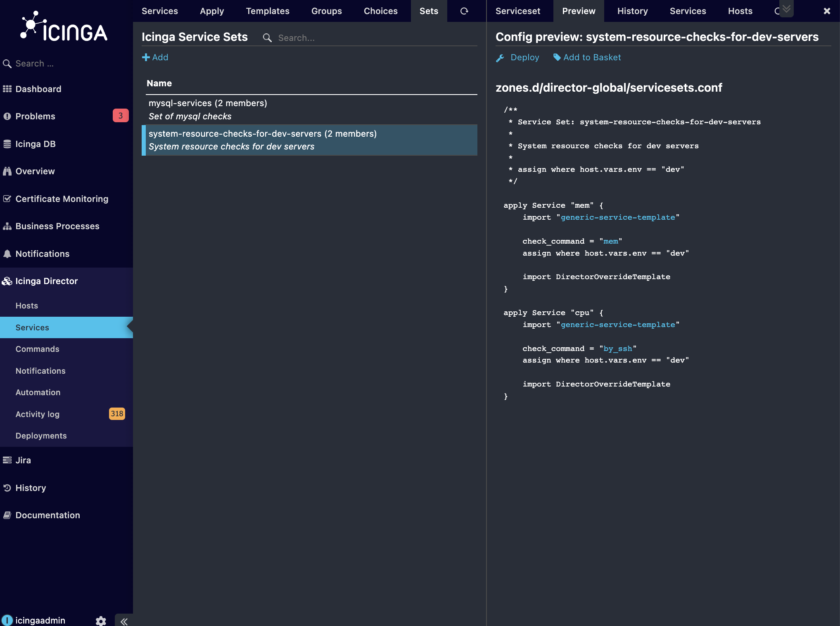
Task: Open the Hosts tab in right column
Action: 740,11
